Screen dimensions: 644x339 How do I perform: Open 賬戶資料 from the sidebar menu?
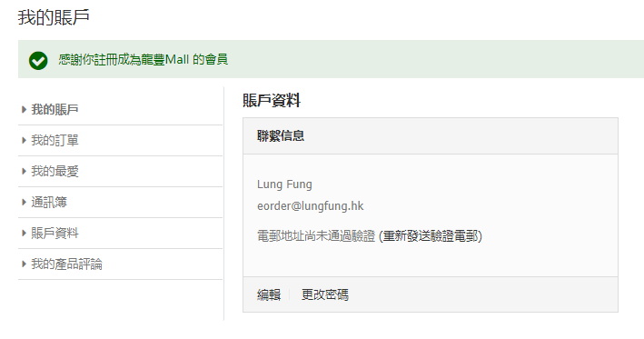click(54, 233)
